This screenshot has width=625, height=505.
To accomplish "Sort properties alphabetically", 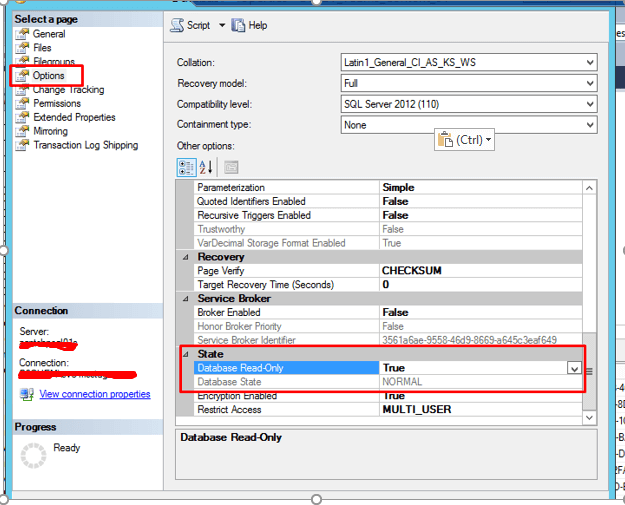I will click(206, 167).
